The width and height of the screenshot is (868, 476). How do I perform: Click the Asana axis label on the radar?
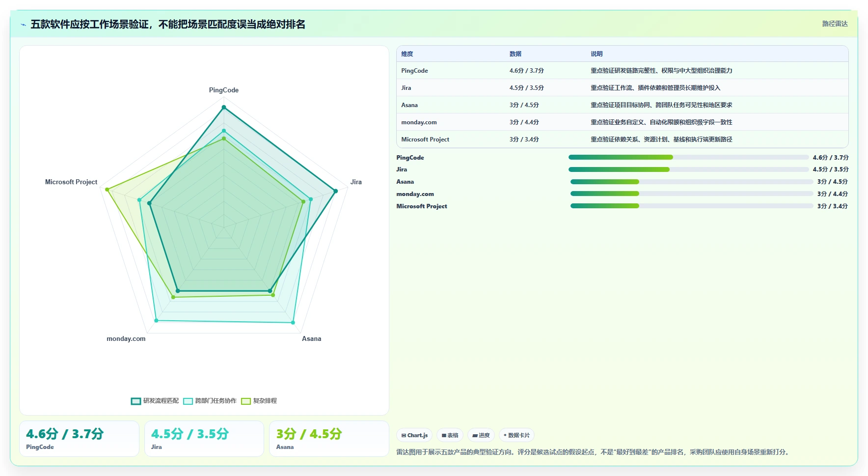point(311,338)
